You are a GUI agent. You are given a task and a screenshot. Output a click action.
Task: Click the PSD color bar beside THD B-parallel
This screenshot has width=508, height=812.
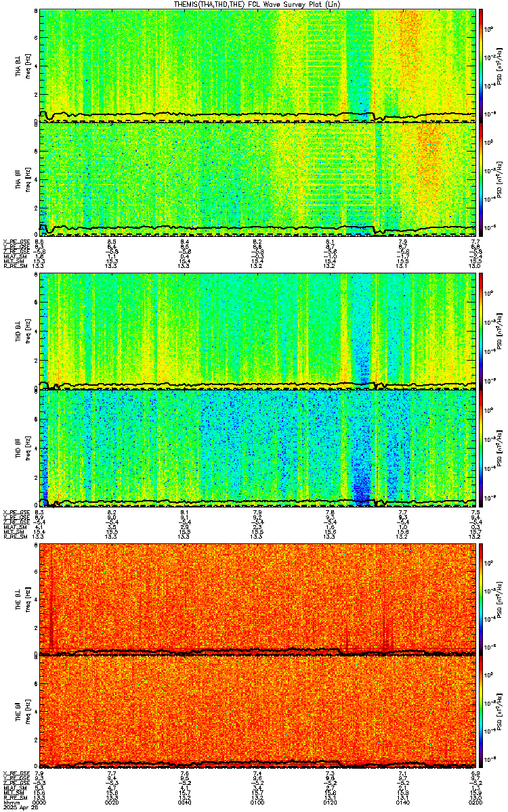(481, 448)
